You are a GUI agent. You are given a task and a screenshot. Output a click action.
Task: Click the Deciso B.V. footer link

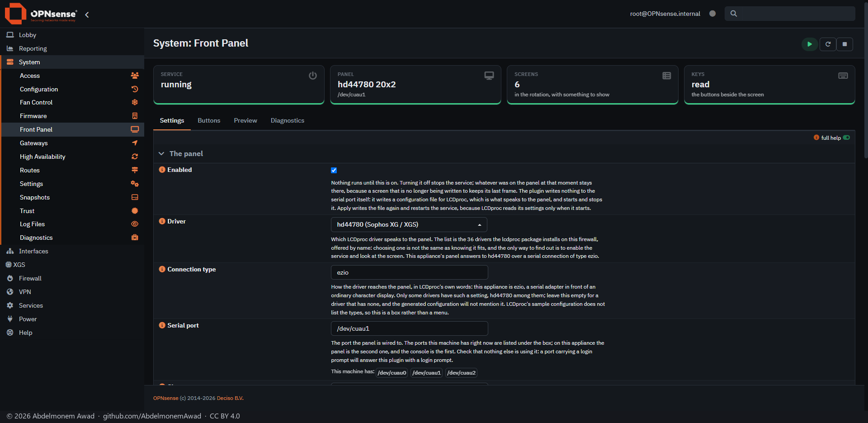[230, 398]
